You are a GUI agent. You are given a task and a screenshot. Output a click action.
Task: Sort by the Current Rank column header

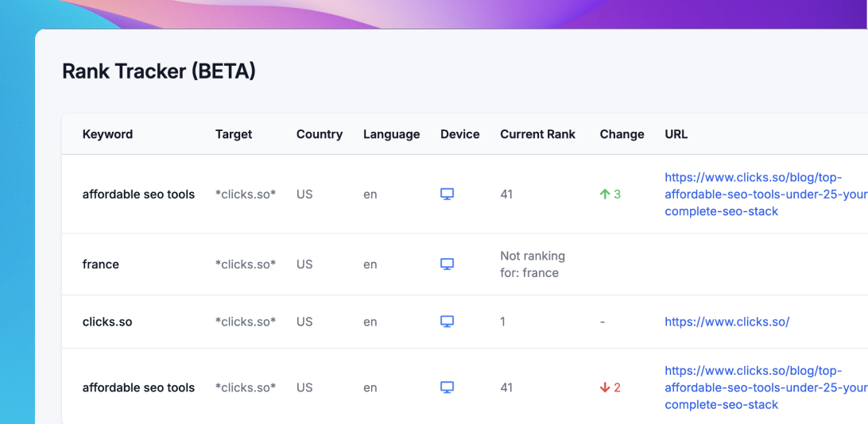537,134
